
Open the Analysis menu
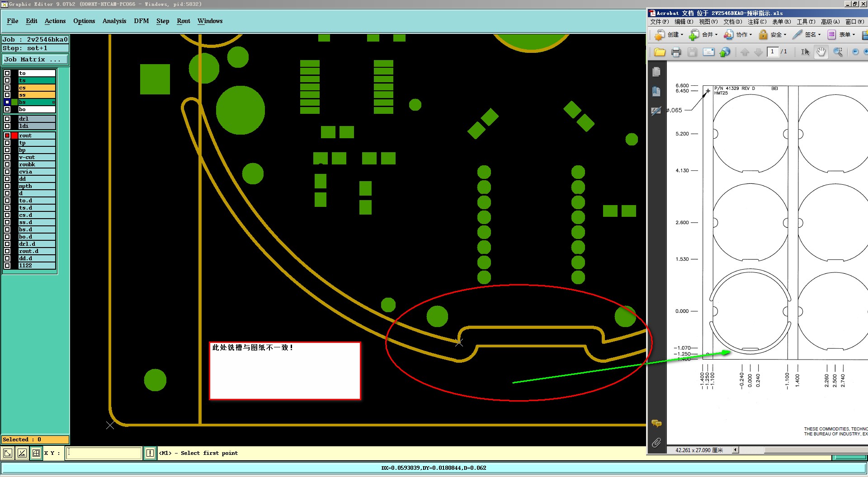click(x=114, y=21)
